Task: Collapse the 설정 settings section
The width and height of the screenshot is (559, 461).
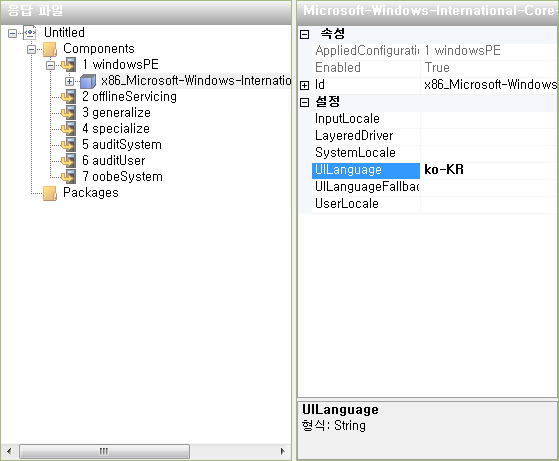Action: click(x=304, y=103)
